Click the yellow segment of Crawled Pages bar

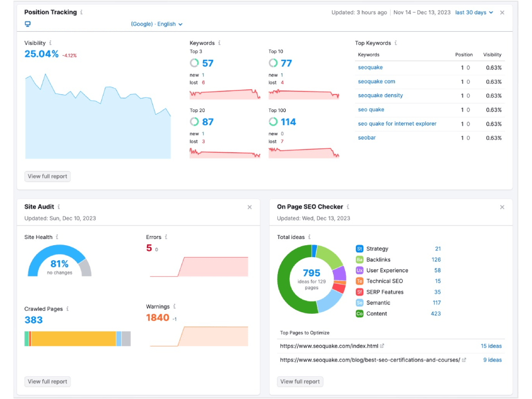(x=74, y=339)
